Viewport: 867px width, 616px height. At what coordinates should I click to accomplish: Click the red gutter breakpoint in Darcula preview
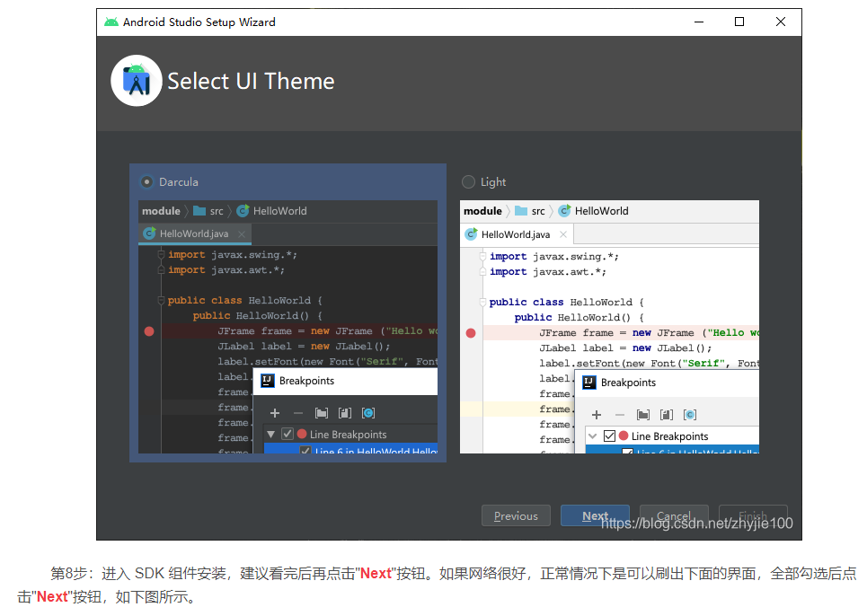click(x=149, y=331)
